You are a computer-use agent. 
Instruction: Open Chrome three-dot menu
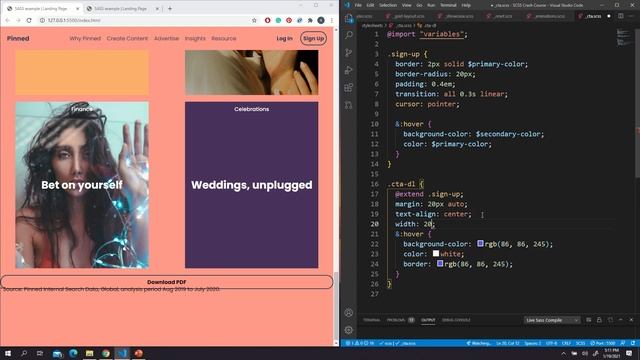tap(332, 20)
